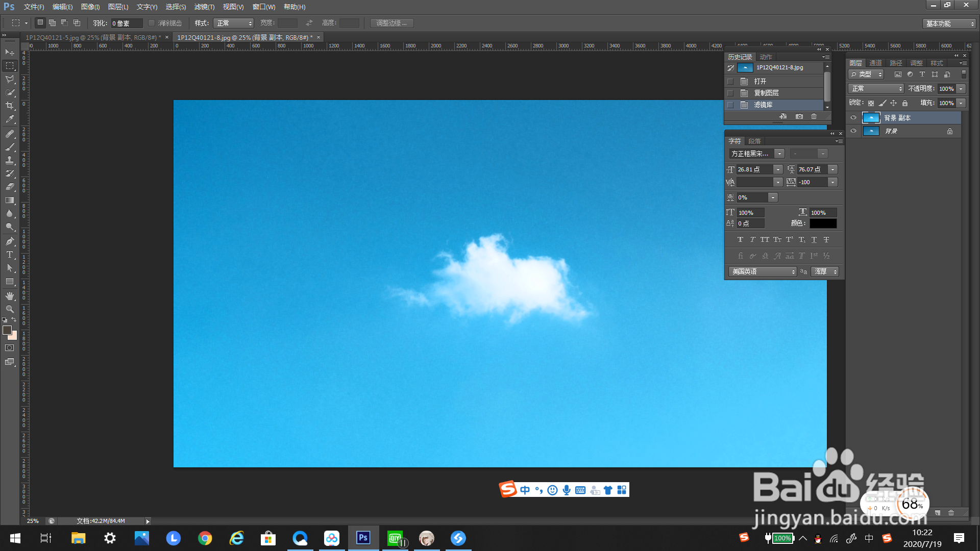Select the Hand tool
Screen dimensions: 980x551
(x=10, y=296)
